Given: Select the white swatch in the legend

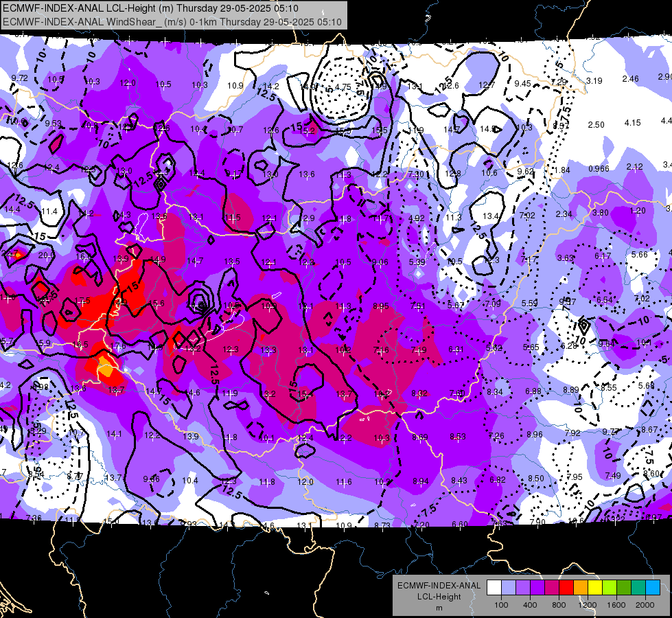Looking at the screenshot, I should point(494,588).
